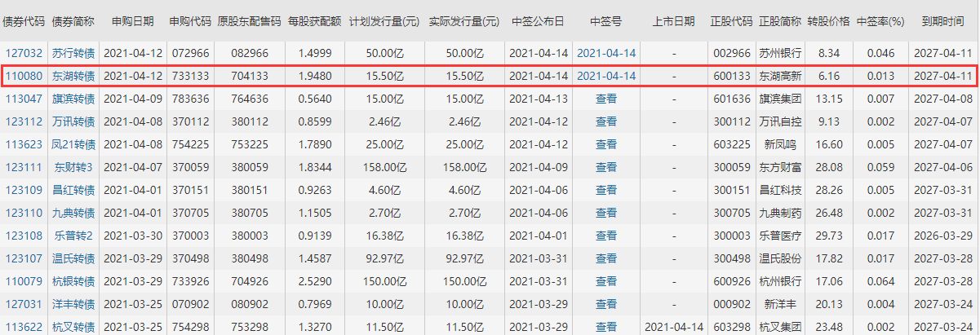The width and height of the screenshot is (980, 335).
Task: Click the 实际发行量(元) column header
Action: pyautogui.click(x=464, y=22)
